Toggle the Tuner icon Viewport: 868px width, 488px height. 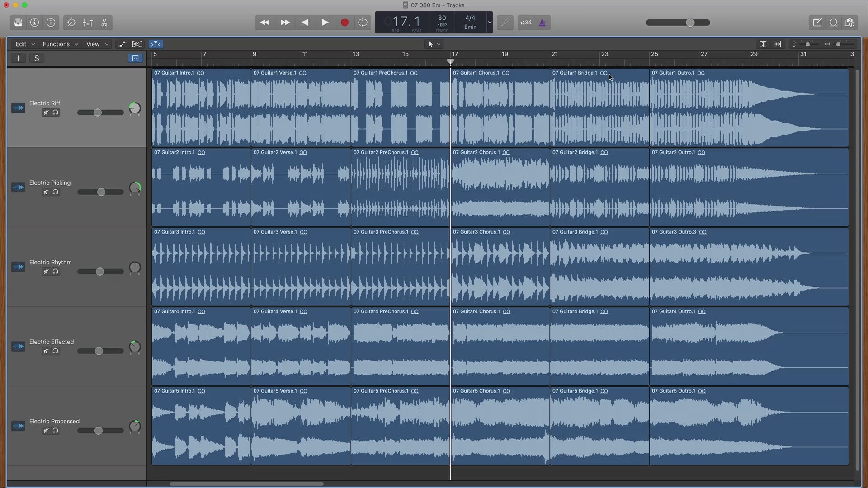(505, 23)
